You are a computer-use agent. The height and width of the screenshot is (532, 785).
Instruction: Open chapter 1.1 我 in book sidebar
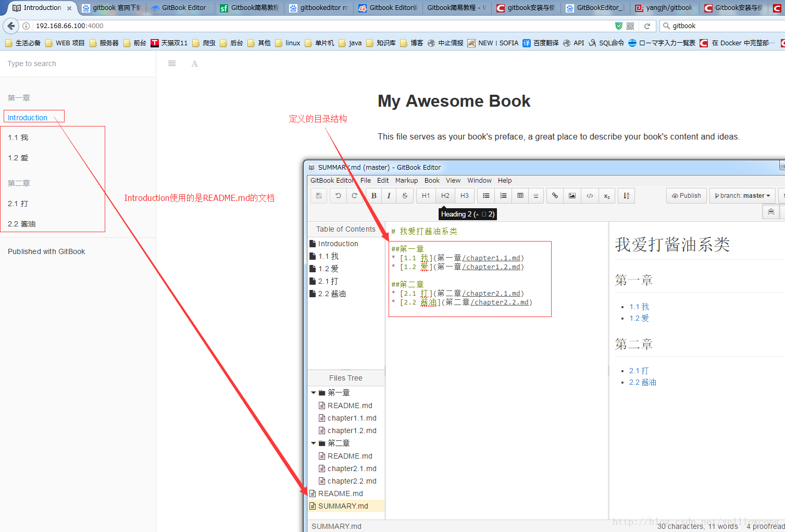point(18,137)
